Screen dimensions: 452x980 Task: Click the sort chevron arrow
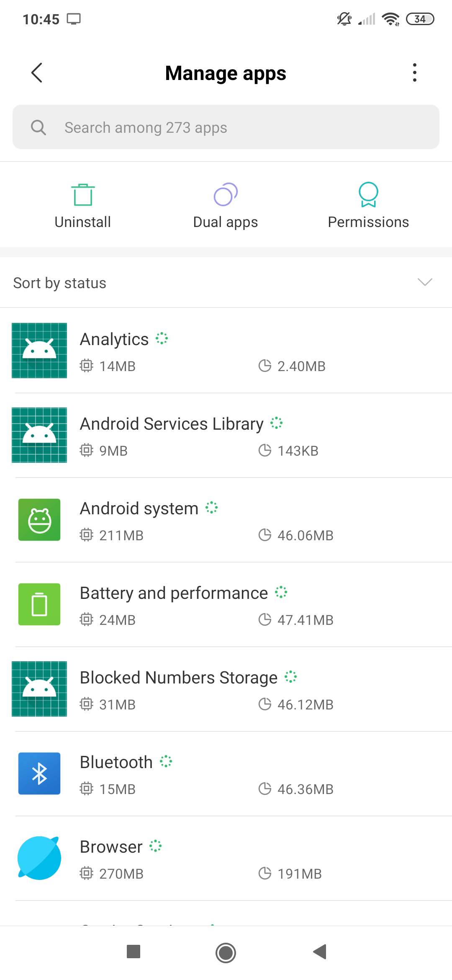(x=425, y=282)
